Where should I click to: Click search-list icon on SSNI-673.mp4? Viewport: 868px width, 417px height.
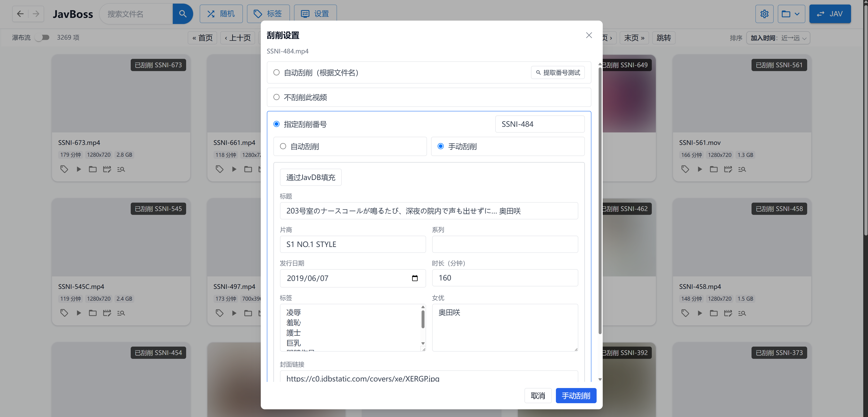121,169
